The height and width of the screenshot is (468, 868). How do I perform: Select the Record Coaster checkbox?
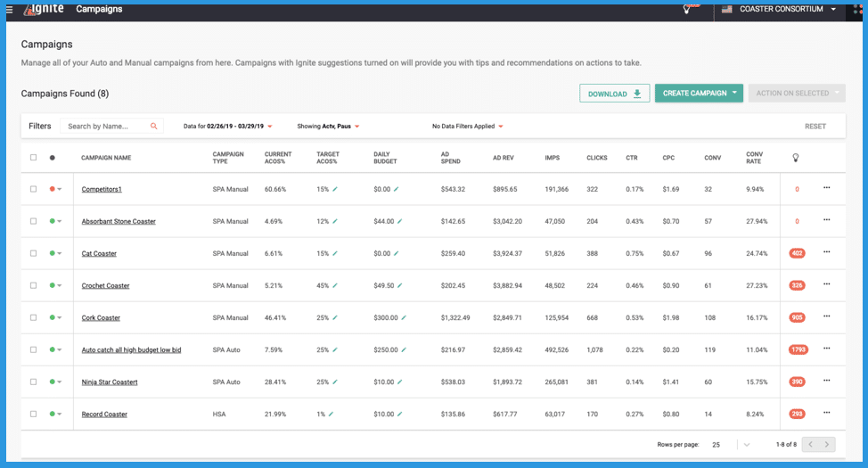point(33,414)
